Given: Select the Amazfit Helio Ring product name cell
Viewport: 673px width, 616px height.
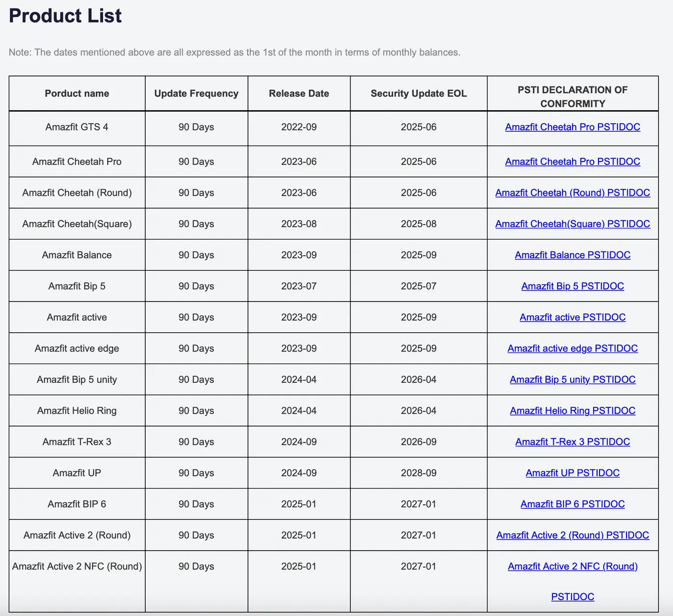Looking at the screenshot, I should tap(77, 411).
